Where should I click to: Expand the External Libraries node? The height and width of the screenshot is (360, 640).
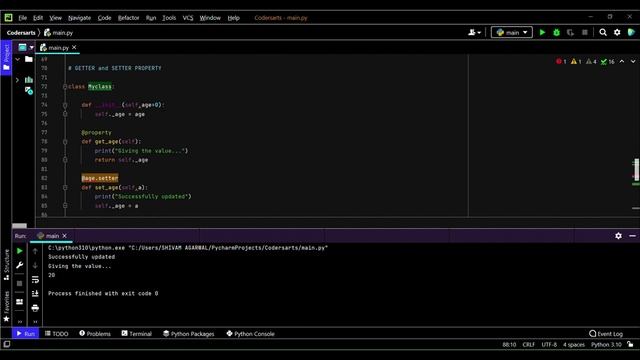[x=17, y=80]
